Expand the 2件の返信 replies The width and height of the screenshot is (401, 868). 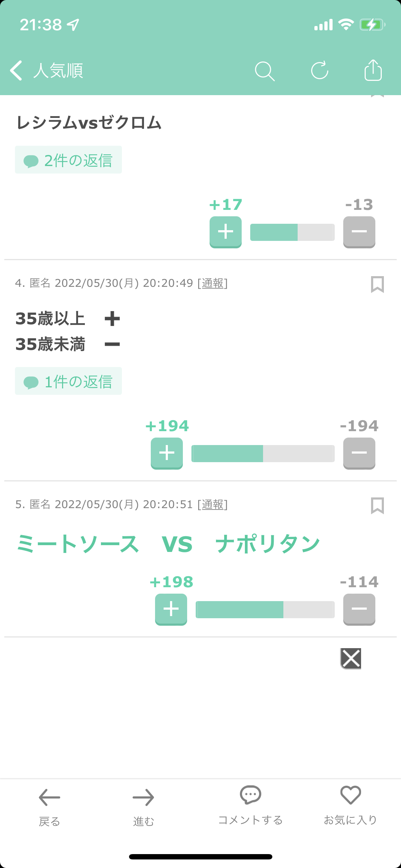point(68,160)
